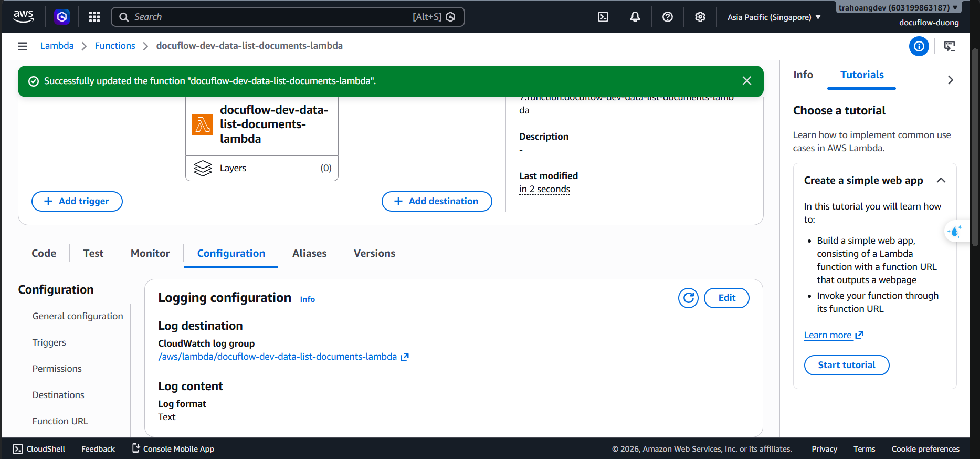980x459 pixels.
Task: Click the search magnifier icon
Action: (x=124, y=17)
